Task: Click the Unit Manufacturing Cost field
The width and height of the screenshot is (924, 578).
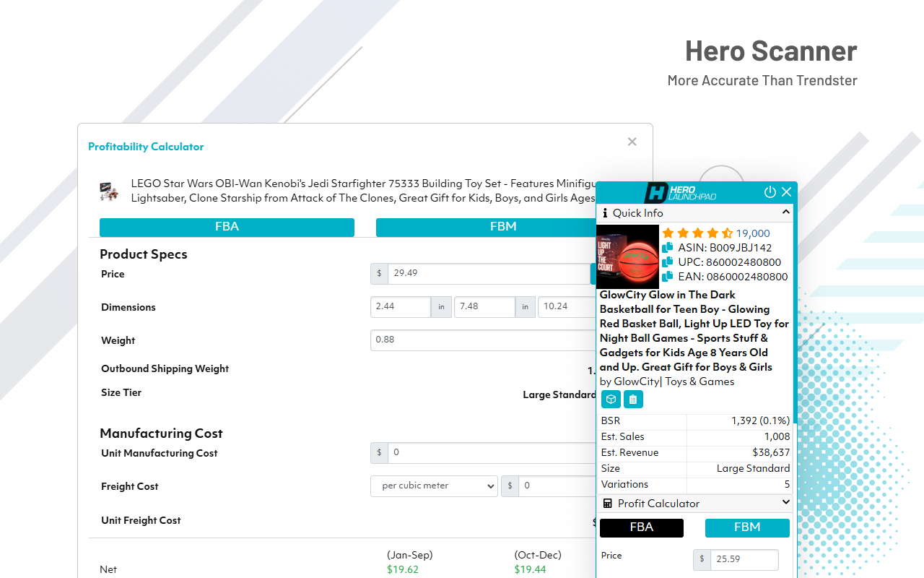Action: pos(492,453)
